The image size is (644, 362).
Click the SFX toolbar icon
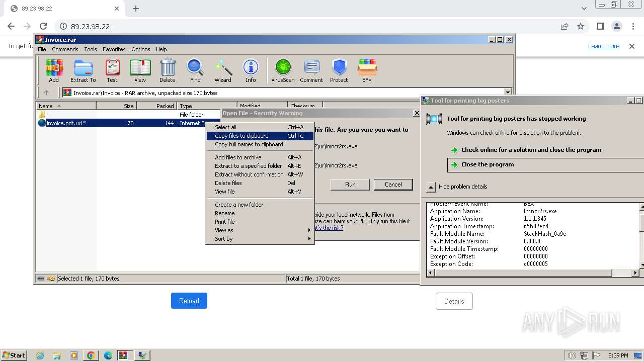point(367,70)
